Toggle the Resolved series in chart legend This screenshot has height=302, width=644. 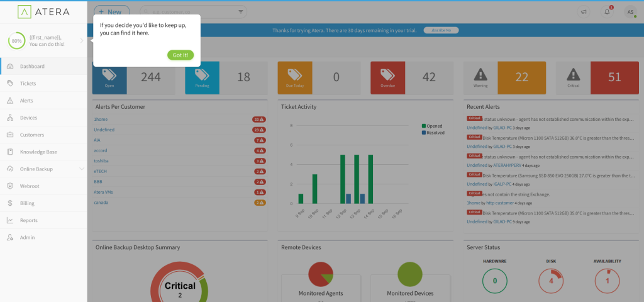[435, 133]
